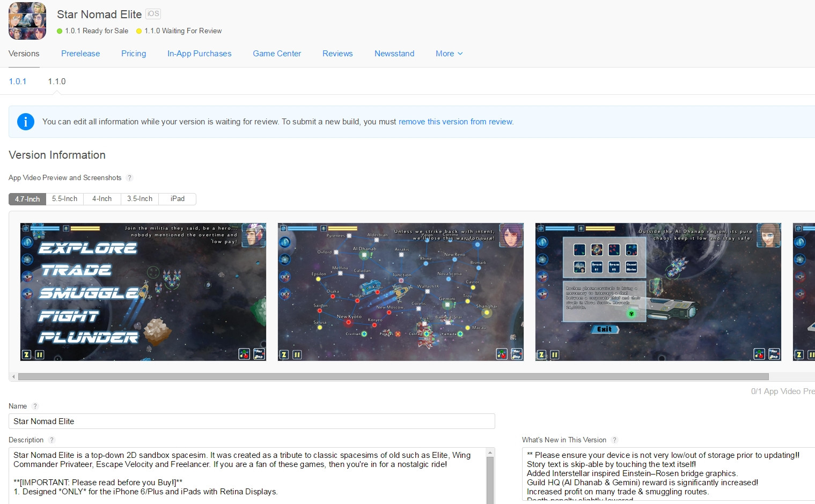
Task: Click the up arrow of description scrollbar
Action: click(x=490, y=453)
